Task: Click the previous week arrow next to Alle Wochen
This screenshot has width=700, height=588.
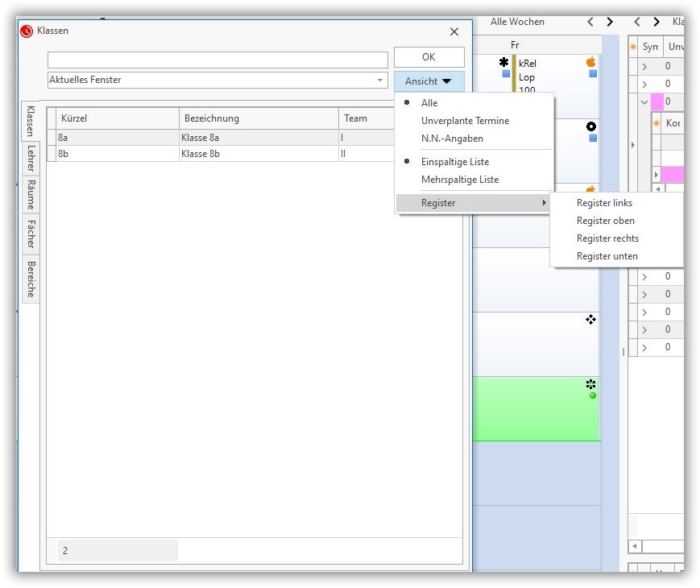Action: (590, 22)
